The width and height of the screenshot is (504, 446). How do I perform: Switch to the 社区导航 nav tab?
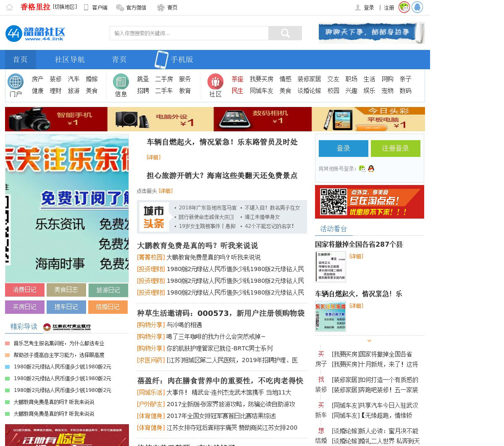(x=70, y=60)
